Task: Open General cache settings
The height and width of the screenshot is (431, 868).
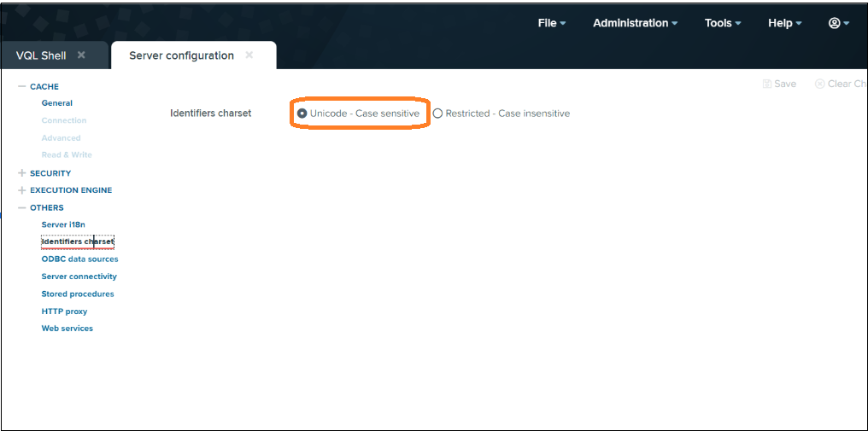Action: pyautogui.click(x=57, y=103)
